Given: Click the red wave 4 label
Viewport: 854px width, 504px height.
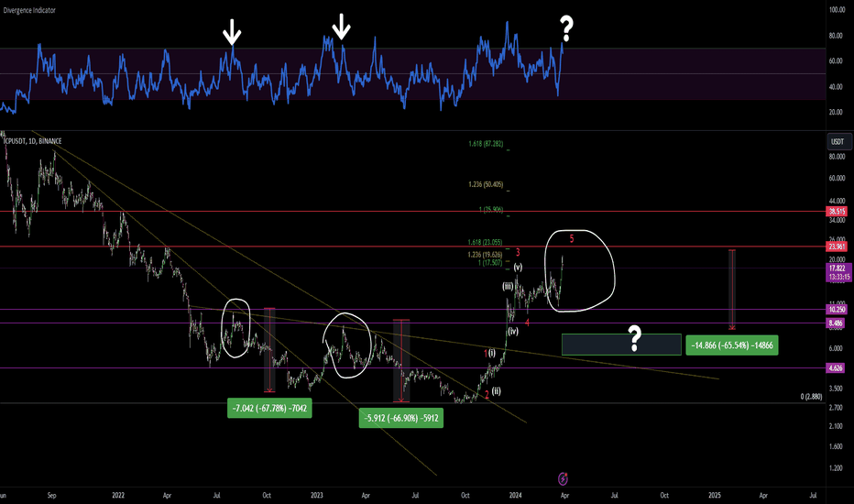Looking at the screenshot, I should pyautogui.click(x=527, y=323).
